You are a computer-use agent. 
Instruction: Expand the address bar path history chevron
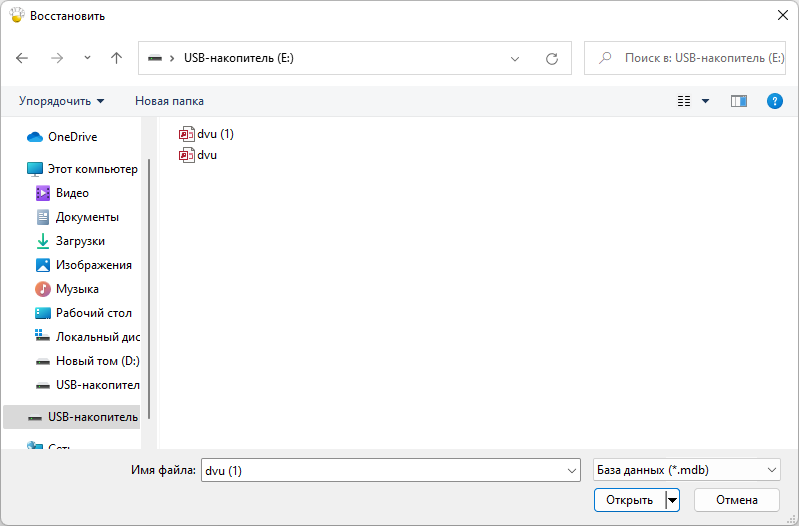click(515, 58)
